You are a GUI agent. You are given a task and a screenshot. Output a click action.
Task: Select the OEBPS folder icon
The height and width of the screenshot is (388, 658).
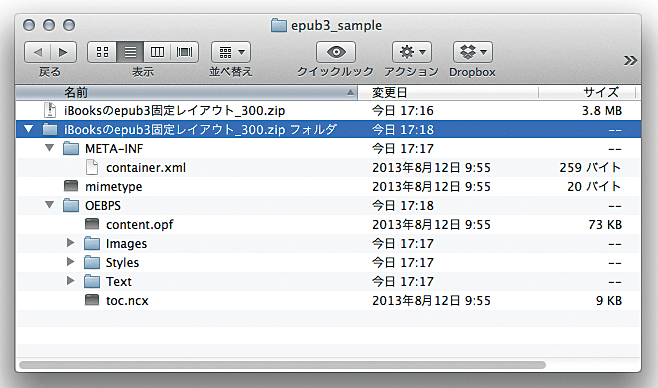(x=71, y=206)
